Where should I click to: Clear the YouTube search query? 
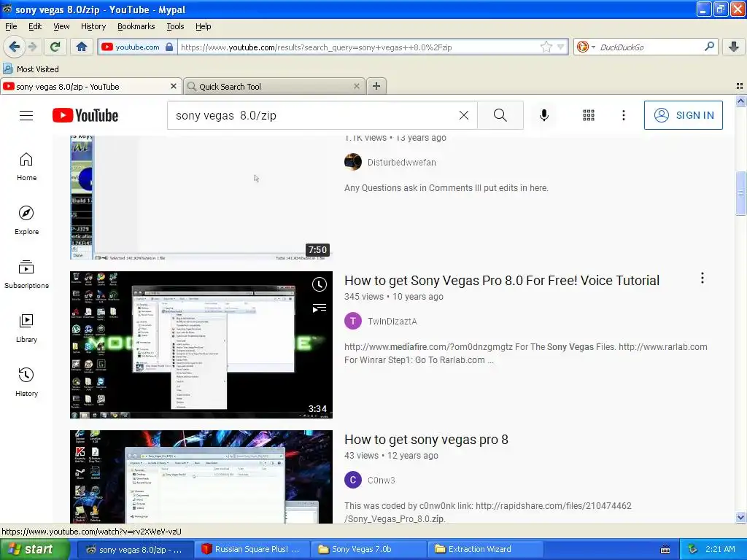[463, 115]
